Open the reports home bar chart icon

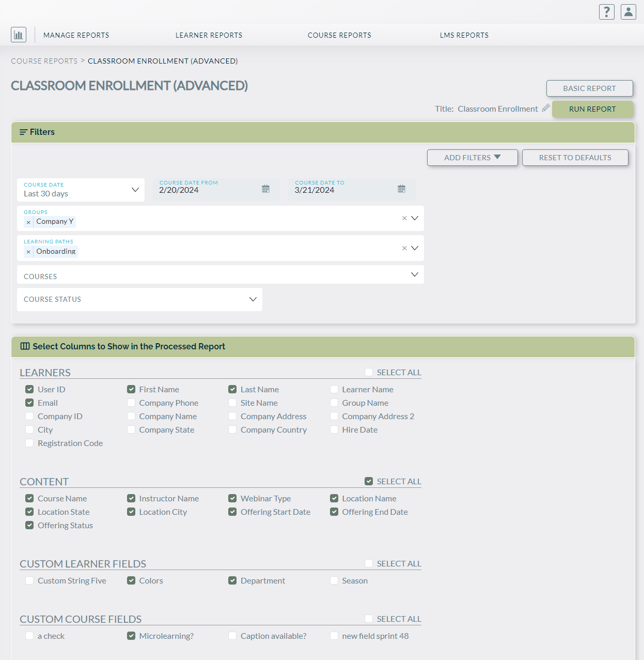point(19,34)
